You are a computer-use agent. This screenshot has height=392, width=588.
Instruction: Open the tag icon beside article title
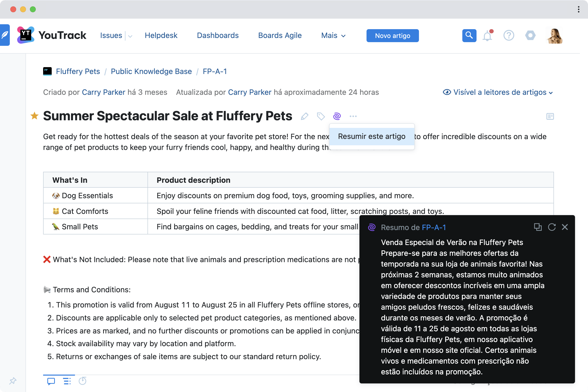321,116
